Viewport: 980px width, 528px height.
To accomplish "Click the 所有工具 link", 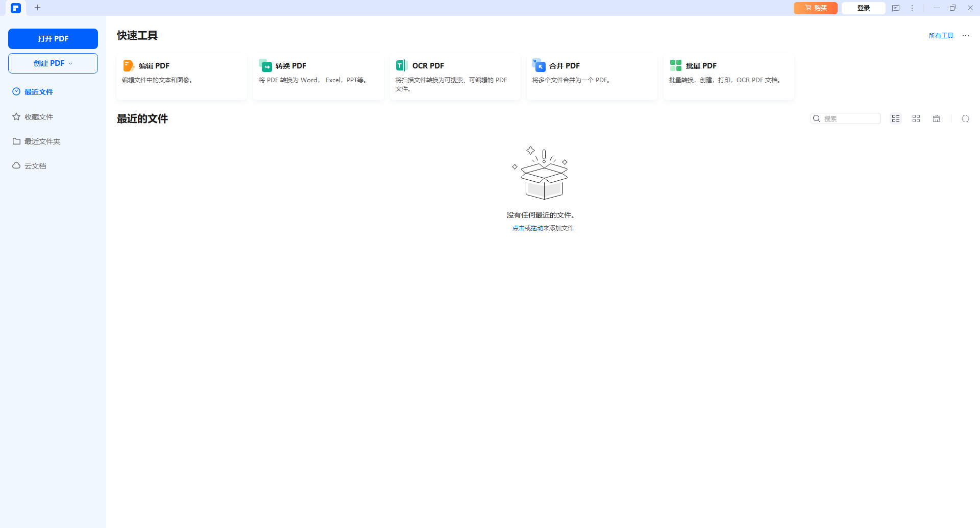I will coord(941,36).
